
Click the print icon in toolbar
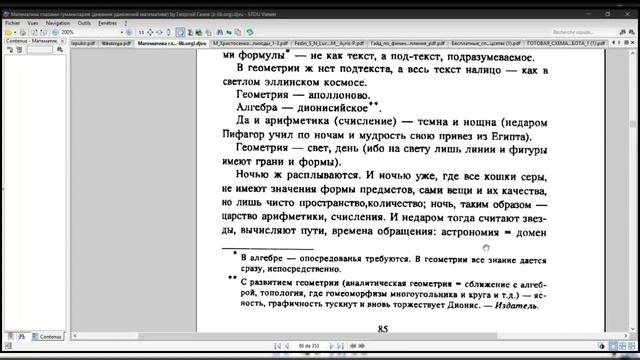coord(23,32)
